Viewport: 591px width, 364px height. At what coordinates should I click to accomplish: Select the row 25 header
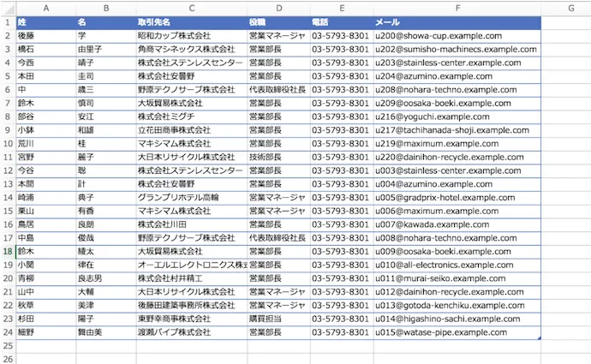pos(7,345)
